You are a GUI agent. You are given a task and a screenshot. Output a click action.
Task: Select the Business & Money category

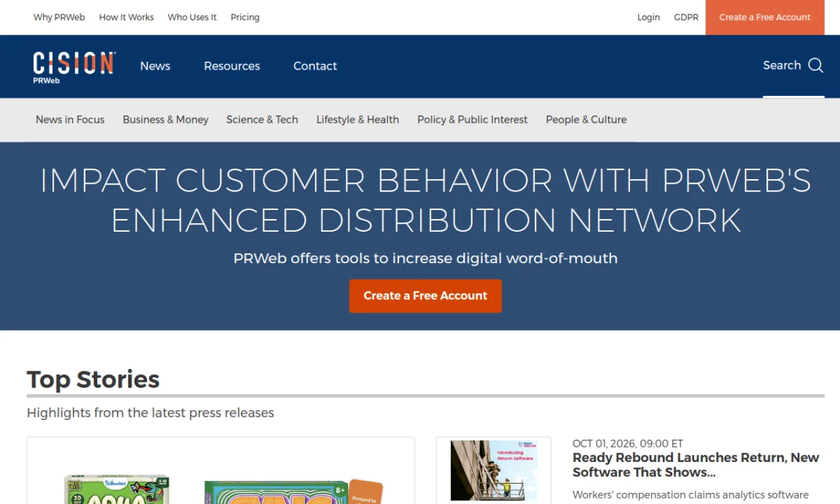165,119
